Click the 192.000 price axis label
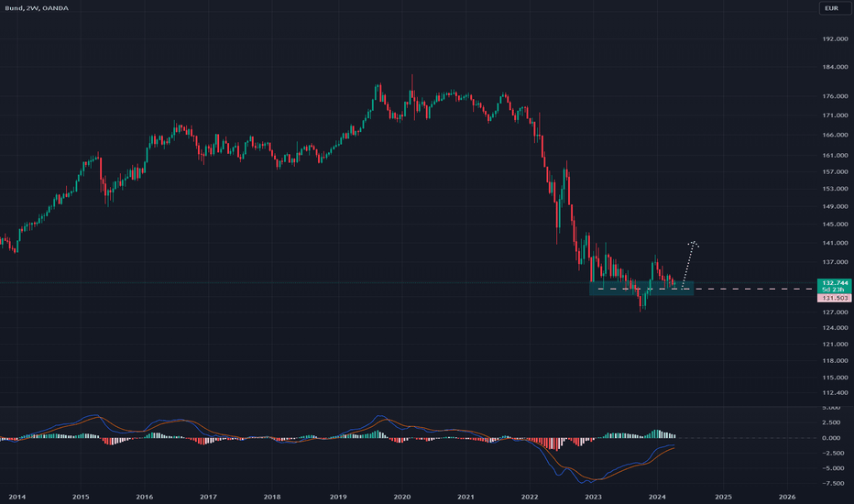This screenshot has width=854, height=504. click(835, 39)
